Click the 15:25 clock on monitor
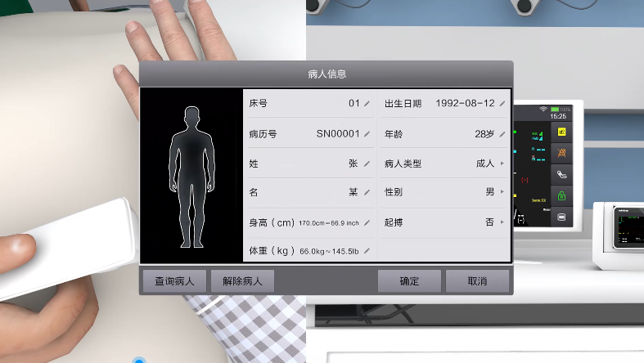The image size is (644, 363). 558,116
